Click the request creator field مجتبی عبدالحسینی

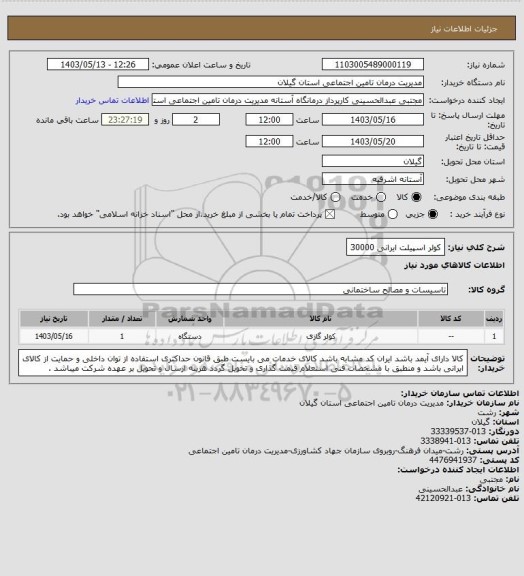(288, 100)
